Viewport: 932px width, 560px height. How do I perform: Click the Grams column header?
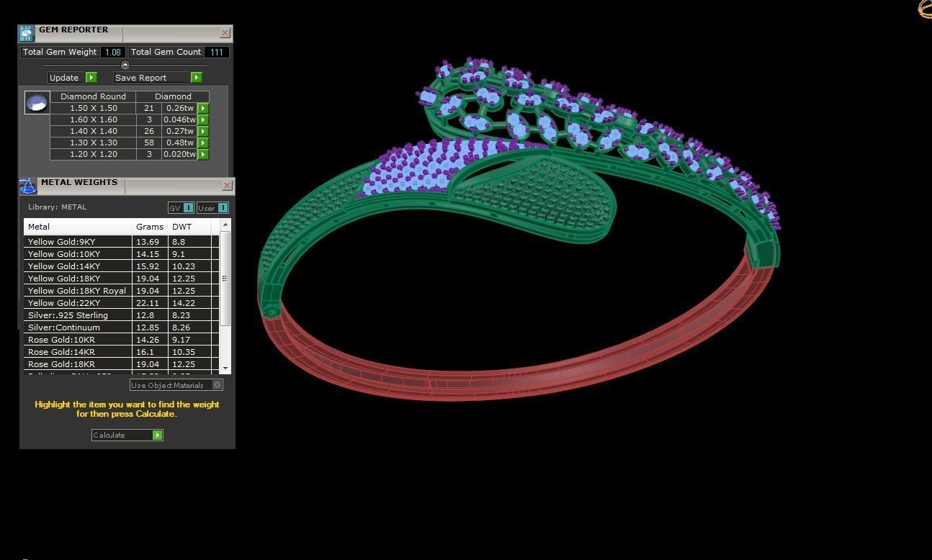point(150,227)
